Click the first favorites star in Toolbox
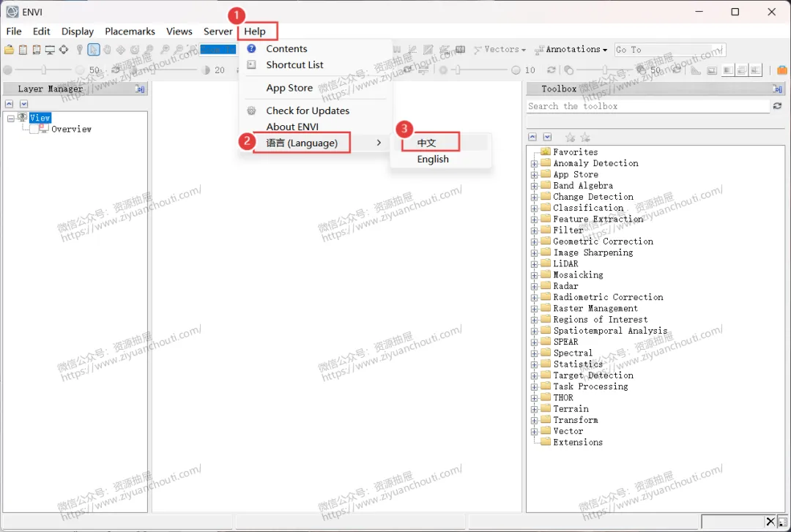 pos(570,137)
